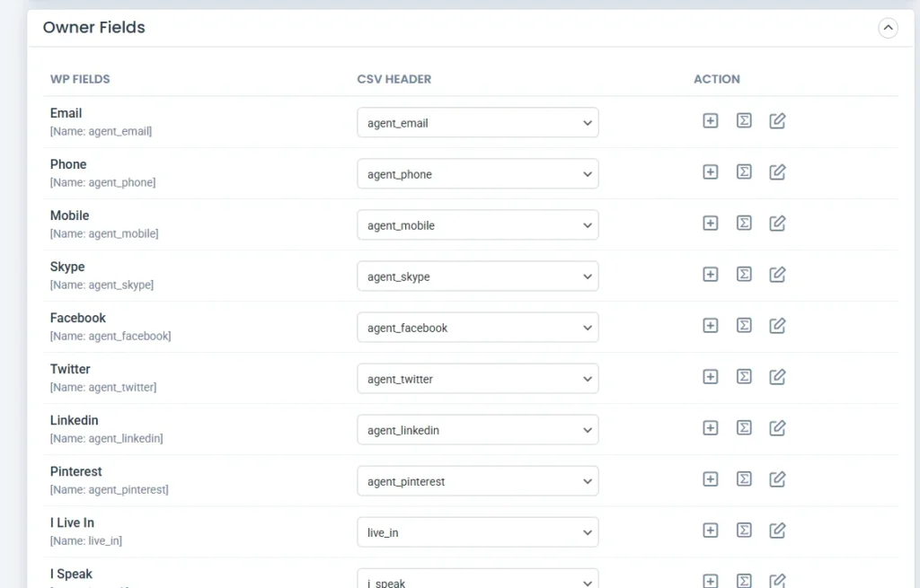Open the agent_facebook CSV header dropdown
The height and width of the screenshot is (588, 920).
477,328
